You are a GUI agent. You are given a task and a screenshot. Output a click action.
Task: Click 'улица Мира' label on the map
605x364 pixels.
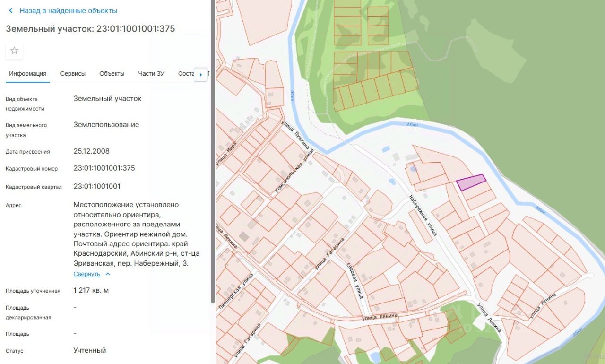[225, 154]
